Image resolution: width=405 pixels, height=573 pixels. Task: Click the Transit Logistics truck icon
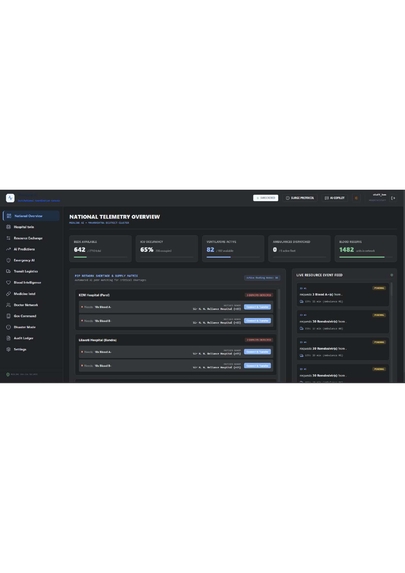(8, 272)
